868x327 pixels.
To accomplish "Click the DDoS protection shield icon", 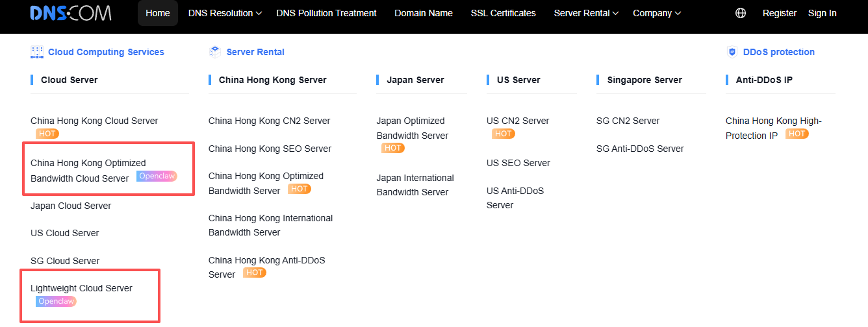I will pyautogui.click(x=732, y=52).
